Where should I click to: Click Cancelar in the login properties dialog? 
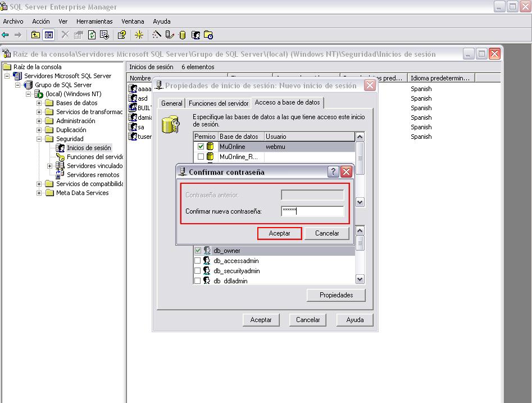coord(308,320)
